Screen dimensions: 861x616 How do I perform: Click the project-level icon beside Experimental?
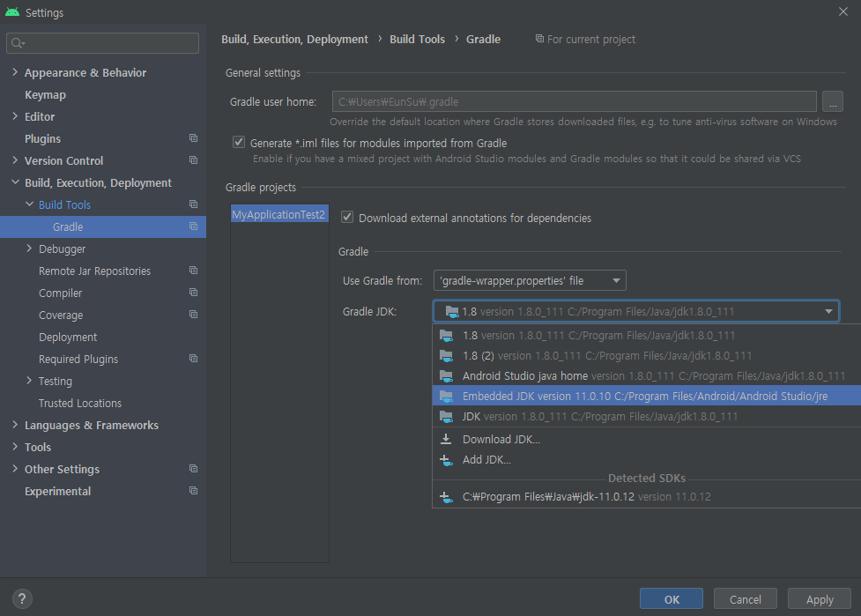click(193, 490)
